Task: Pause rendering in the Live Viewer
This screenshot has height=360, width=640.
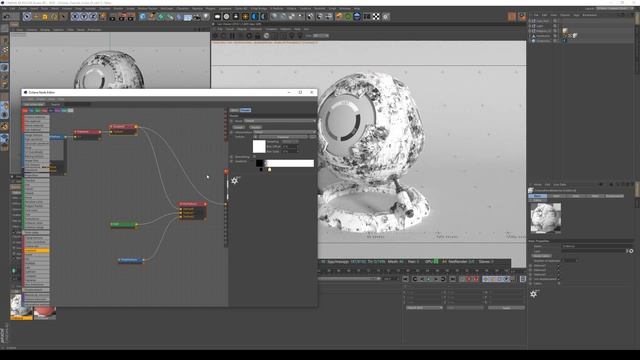Action: (x=232, y=36)
